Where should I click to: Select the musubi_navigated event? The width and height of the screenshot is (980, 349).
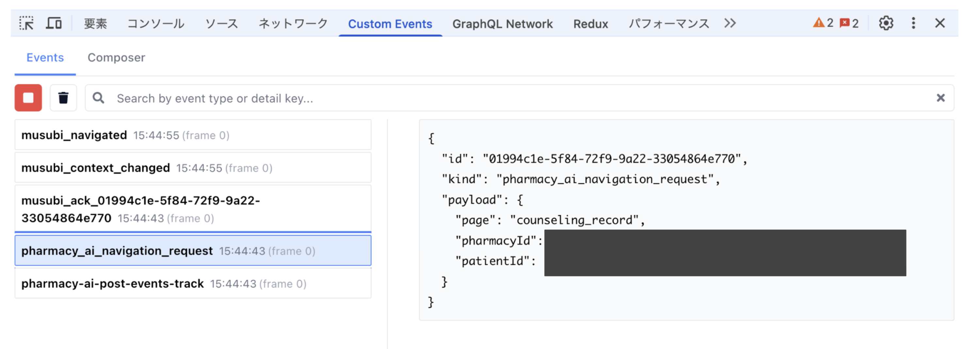click(193, 135)
